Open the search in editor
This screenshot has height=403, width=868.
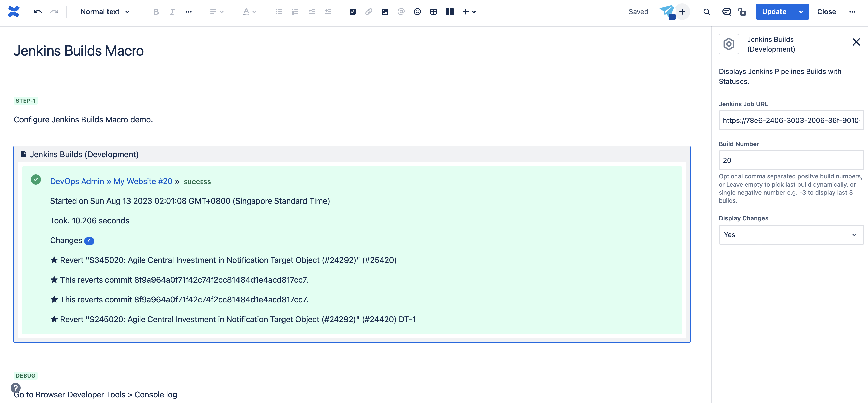(x=706, y=11)
